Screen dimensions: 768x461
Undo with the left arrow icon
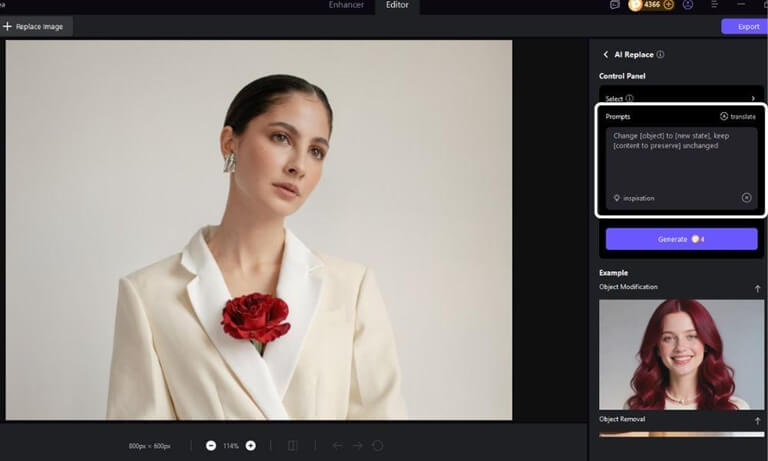coord(337,445)
